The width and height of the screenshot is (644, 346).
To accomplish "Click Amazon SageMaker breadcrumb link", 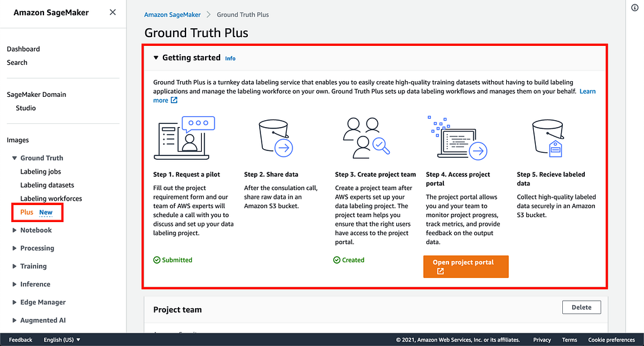I will 172,15.
